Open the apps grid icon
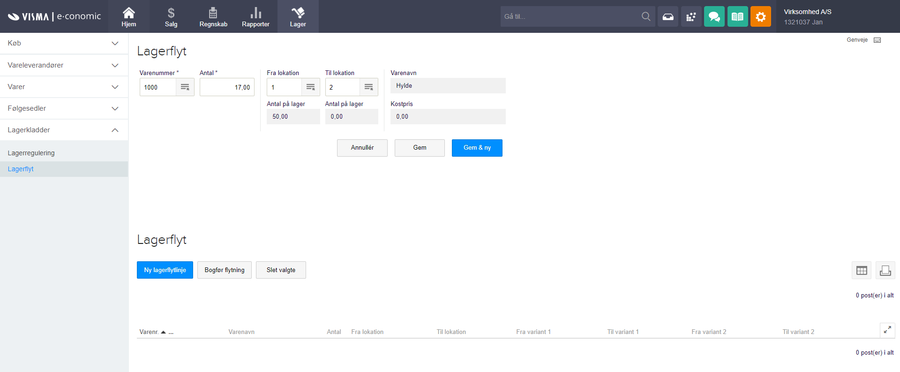900x372 pixels. pos(691,16)
